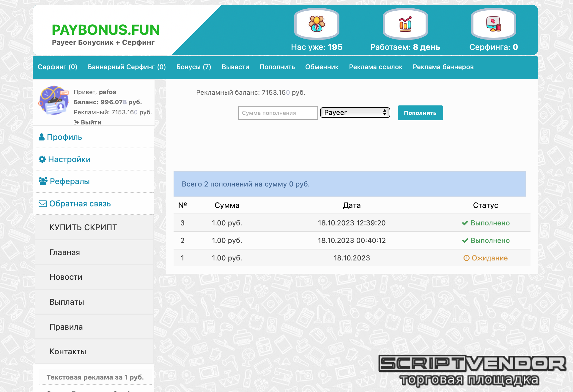Click the person icon beside Профиль
The width and height of the screenshot is (573, 392).
tap(42, 137)
